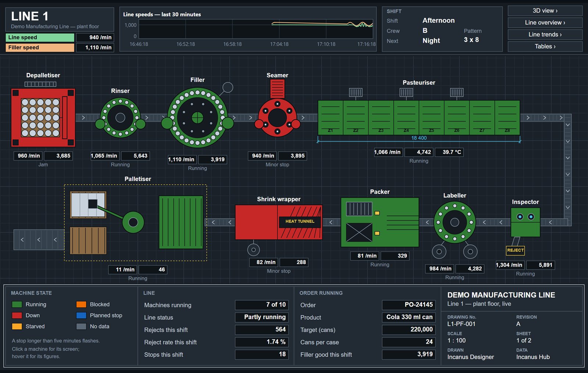This screenshot has height=373, width=588.
Task: Click the Reject rate value 1.74 %
Action: click(262, 342)
